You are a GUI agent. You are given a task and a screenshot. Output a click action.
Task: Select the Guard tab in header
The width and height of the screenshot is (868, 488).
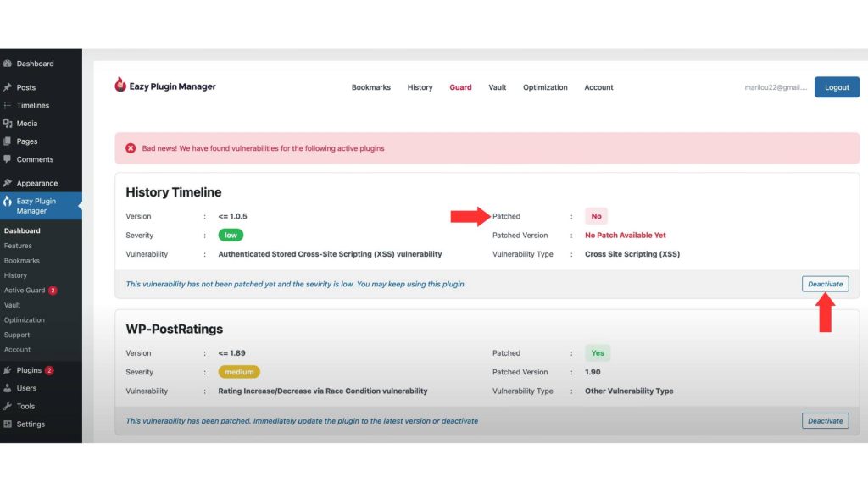[460, 87]
